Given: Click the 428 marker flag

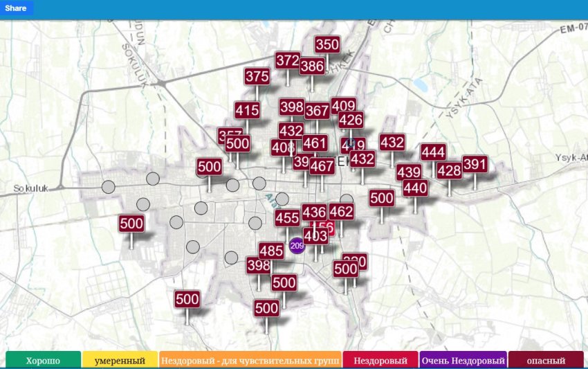Looking at the screenshot, I should (x=450, y=171).
